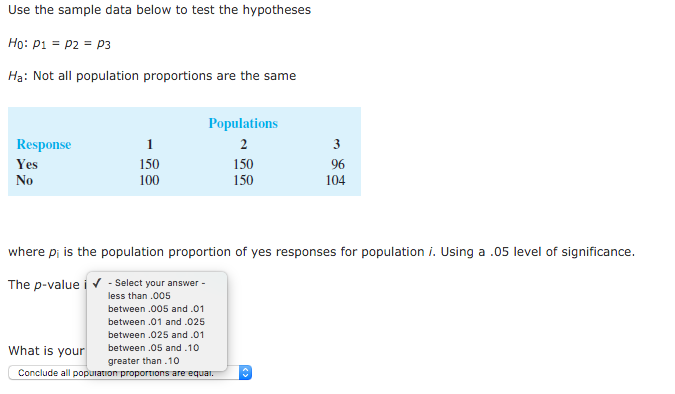The height and width of the screenshot is (394, 675).
Task: Click the 'No' row label
Action: [25, 180]
